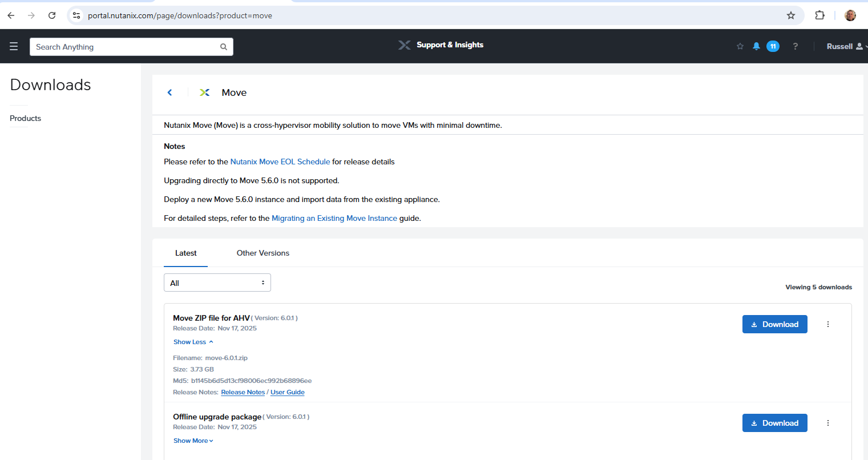The image size is (868, 460).
Task: Select the Latest tab
Action: pyautogui.click(x=185, y=253)
